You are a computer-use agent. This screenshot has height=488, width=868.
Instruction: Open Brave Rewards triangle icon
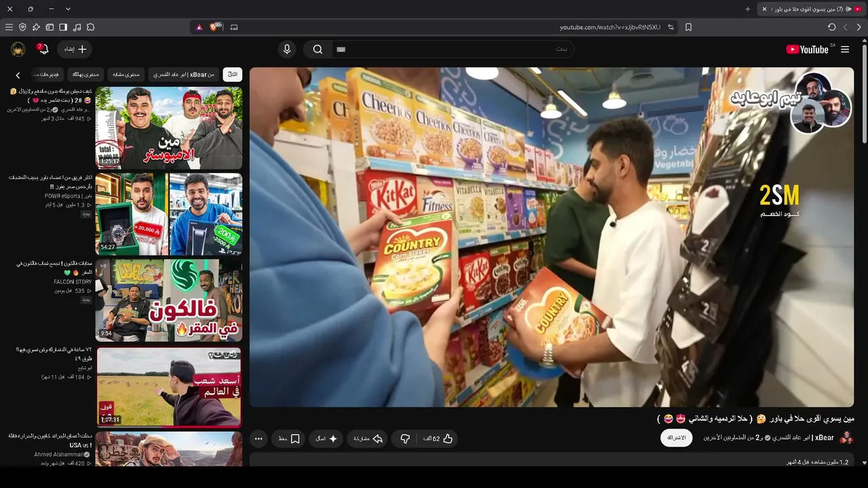coord(199,27)
